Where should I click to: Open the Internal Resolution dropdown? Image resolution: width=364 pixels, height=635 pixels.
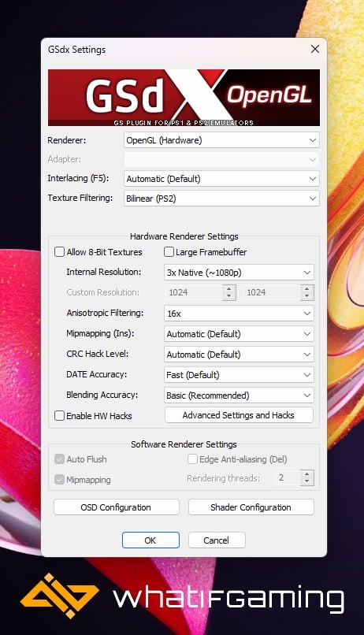coord(239,273)
